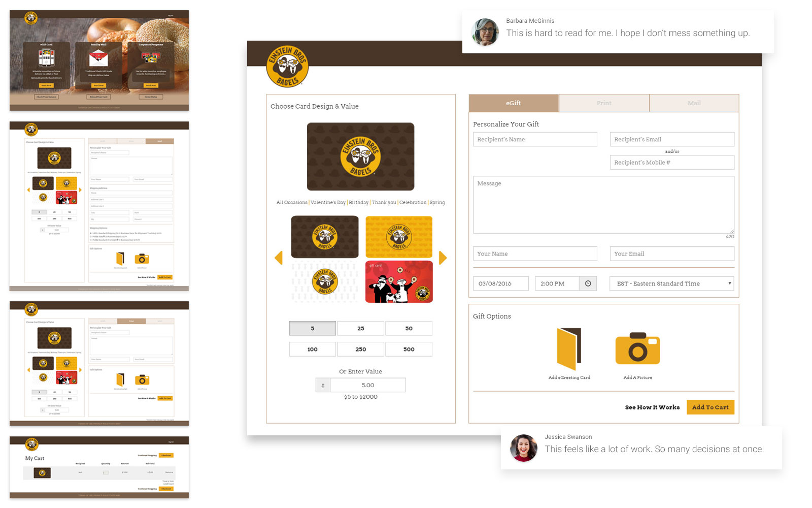
Task: Focus the Your Name field
Action: (x=535, y=253)
